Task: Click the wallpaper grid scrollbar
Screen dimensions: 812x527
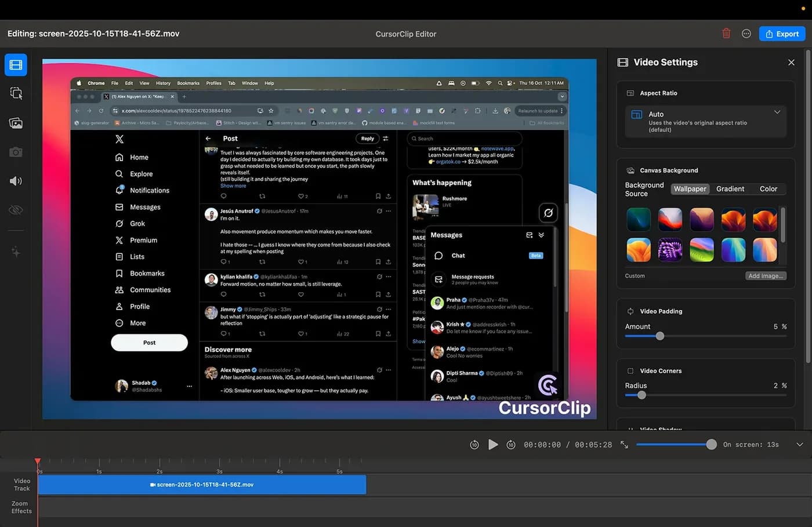Action: point(782,225)
